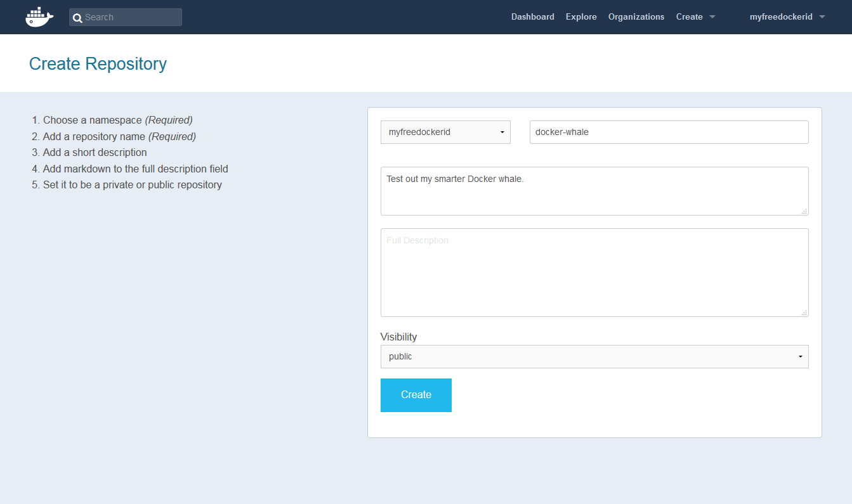Image resolution: width=852 pixels, height=504 pixels.
Task: Click 'Add a short description' step text
Action: pos(95,152)
